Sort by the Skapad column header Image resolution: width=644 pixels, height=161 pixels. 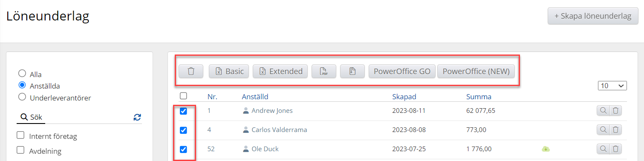click(x=404, y=96)
